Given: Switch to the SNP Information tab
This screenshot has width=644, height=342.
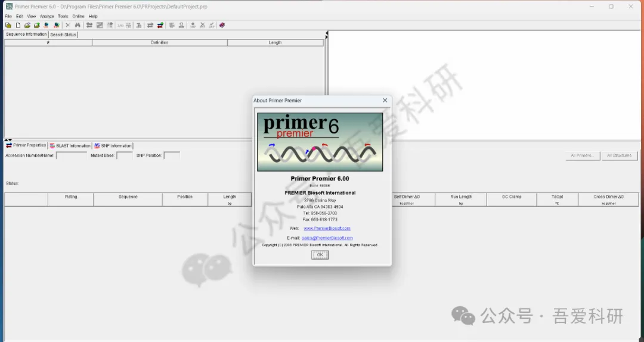Looking at the screenshot, I should coord(113,146).
